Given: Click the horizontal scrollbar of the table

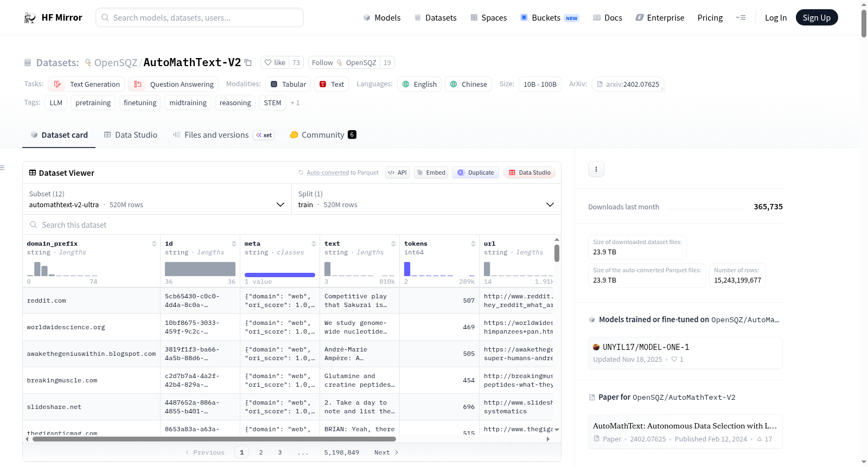Looking at the screenshot, I should (214, 439).
